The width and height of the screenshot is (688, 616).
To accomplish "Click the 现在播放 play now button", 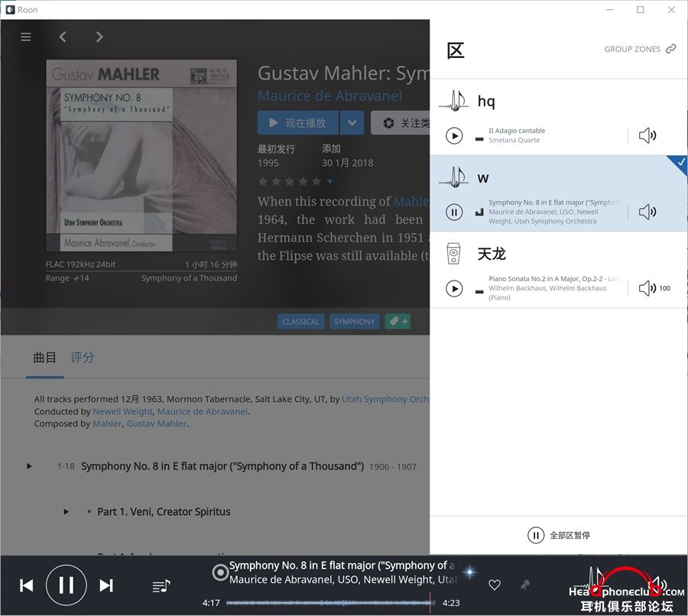I will click(298, 123).
